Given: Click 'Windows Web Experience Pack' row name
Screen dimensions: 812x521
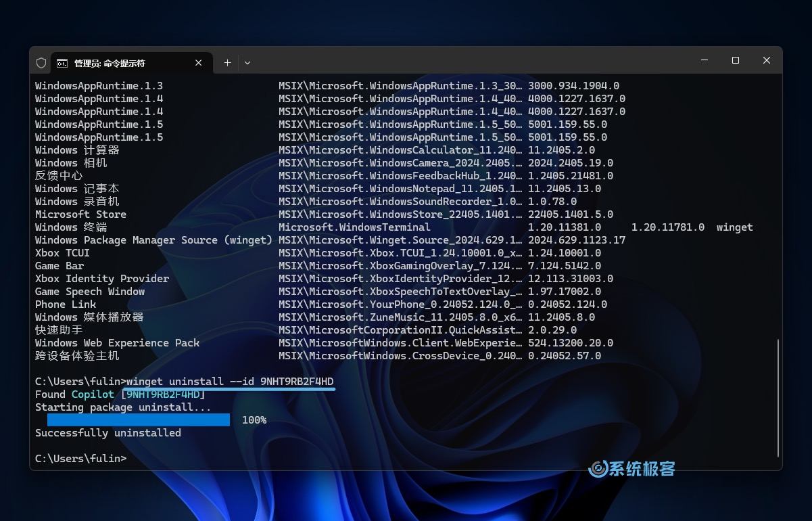Looking at the screenshot, I should pyautogui.click(x=117, y=343).
